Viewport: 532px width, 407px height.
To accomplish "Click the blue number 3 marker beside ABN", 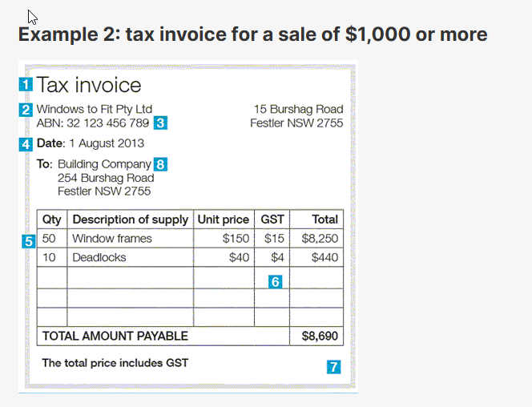I will 160,123.
